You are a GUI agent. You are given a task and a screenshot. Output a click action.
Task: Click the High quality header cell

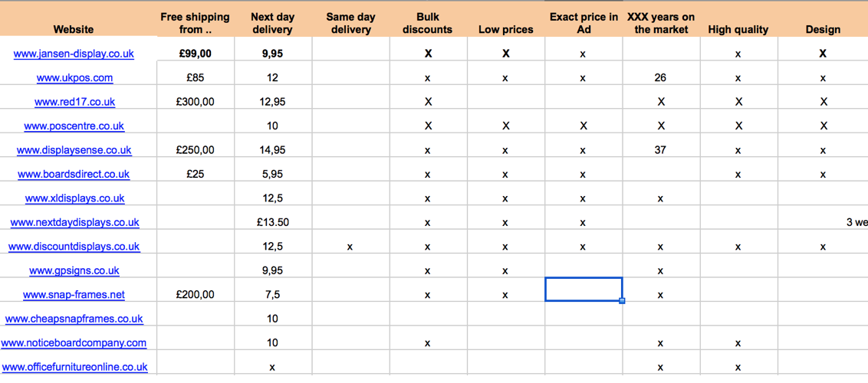(x=738, y=29)
